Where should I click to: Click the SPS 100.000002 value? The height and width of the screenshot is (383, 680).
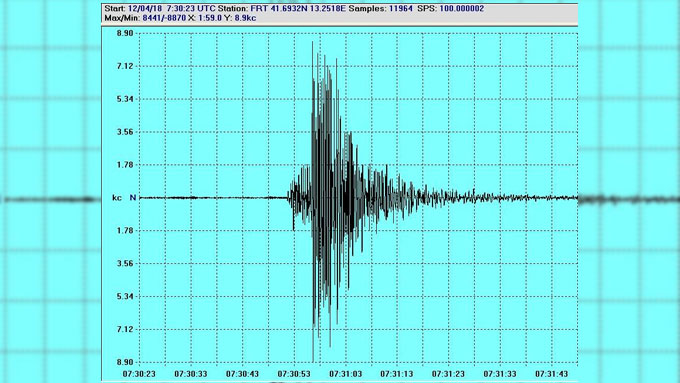462,8
